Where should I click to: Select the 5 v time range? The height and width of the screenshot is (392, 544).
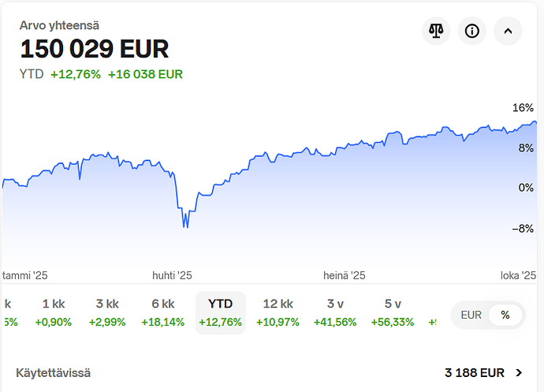(393, 312)
